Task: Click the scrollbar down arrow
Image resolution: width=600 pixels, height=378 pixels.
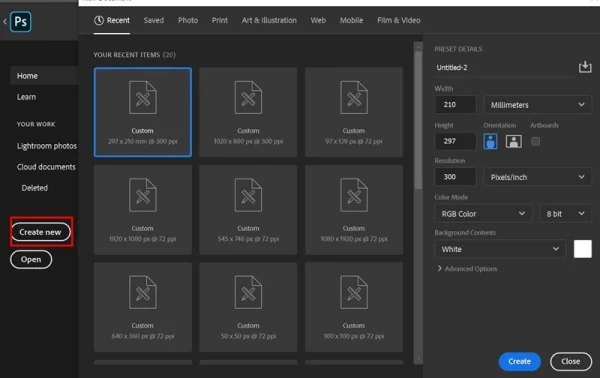Action: coord(418,359)
